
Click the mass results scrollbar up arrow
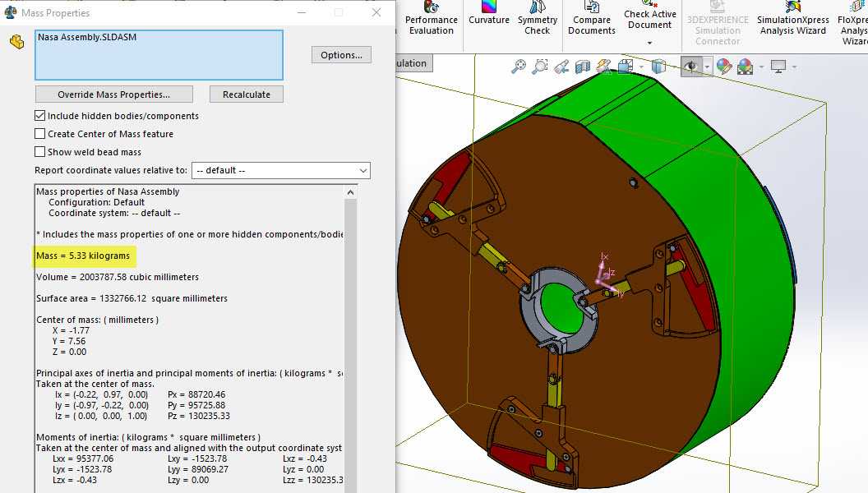pos(350,192)
